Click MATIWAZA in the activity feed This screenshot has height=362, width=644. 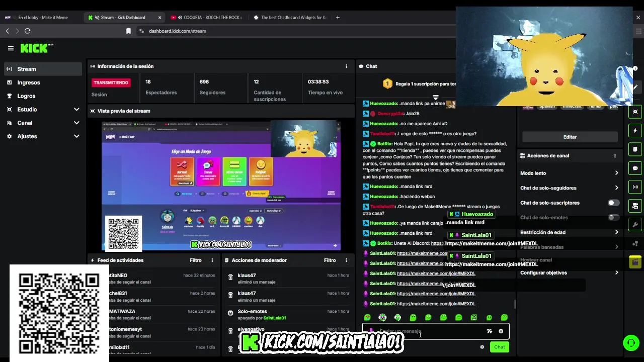pyautogui.click(x=122, y=311)
